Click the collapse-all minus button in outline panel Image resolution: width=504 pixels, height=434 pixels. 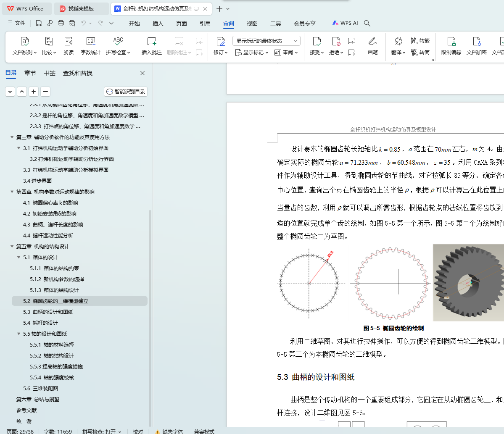45,92
